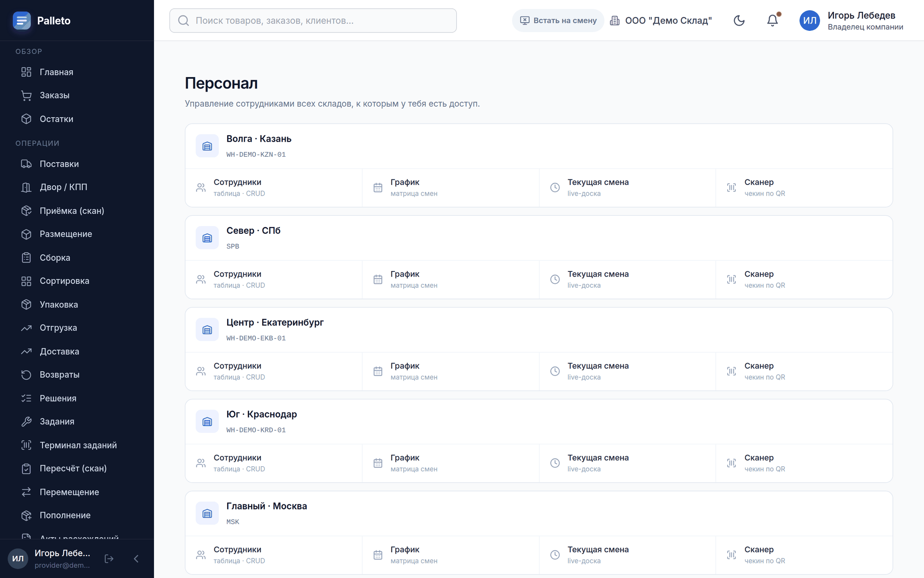The image size is (924, 578).
Task: Open Текущая смена for Центр · Екатеринбург
Action: [x=628, y=371]
